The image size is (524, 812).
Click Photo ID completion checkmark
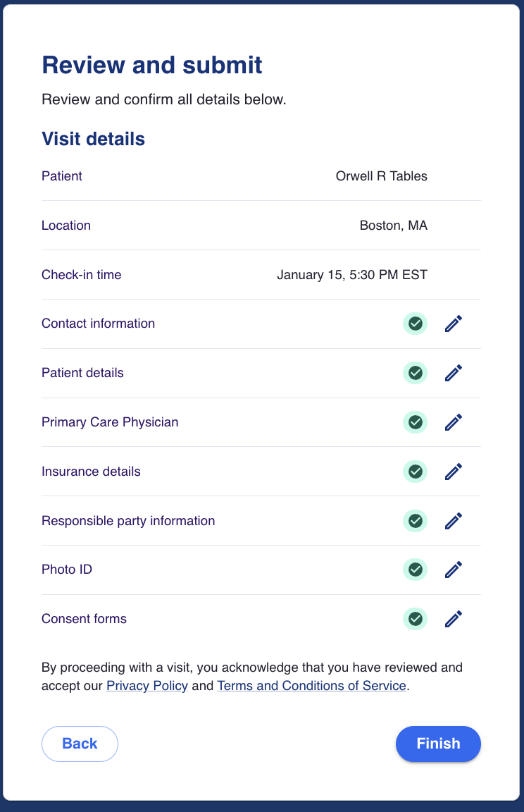416,570
